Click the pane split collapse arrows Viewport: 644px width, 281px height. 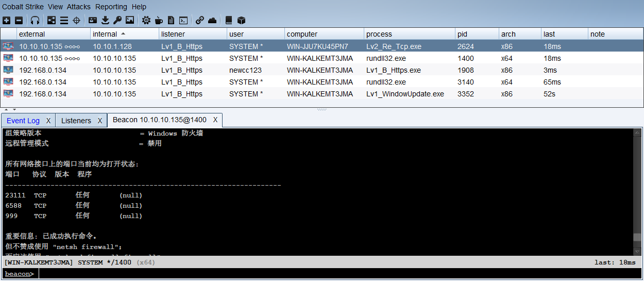point(9,109)
